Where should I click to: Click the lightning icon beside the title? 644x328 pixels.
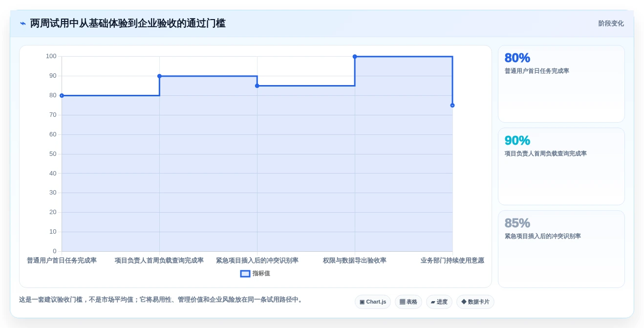(x=23, y=23)
